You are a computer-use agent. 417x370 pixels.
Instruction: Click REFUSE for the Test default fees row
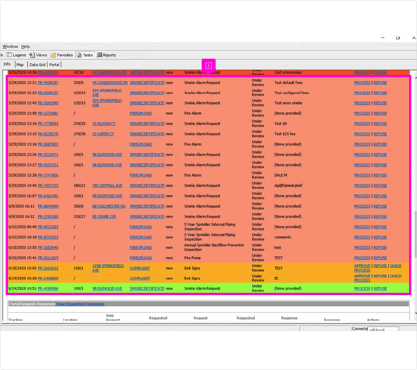coord(380,83)
